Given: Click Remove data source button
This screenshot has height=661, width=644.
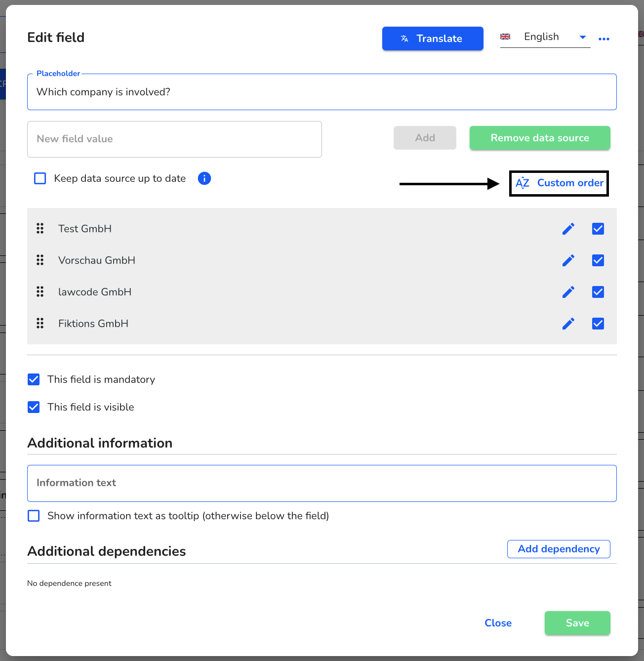Looking at the screenshot, I should click(540, 138).
